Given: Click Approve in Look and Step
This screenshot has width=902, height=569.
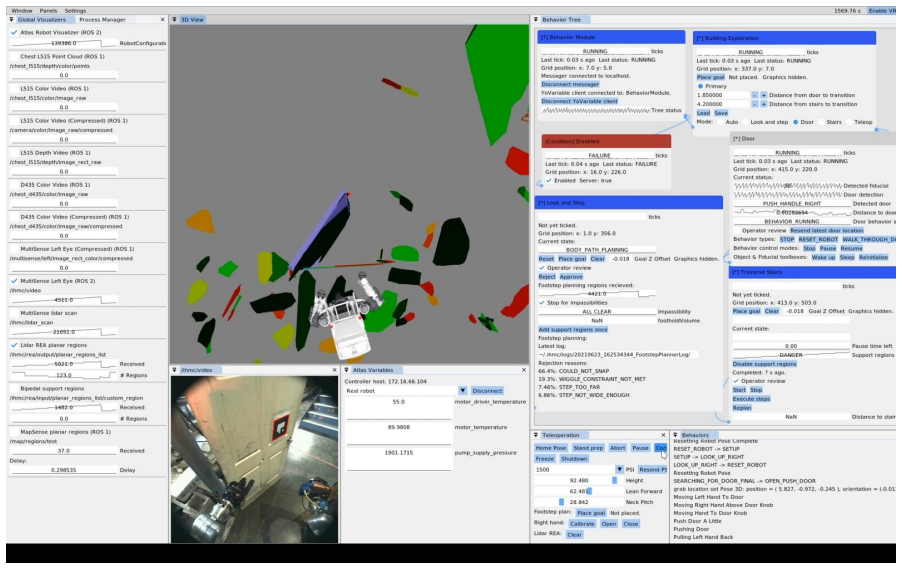Looking at the screenshot, I should [x=571, y=277].
